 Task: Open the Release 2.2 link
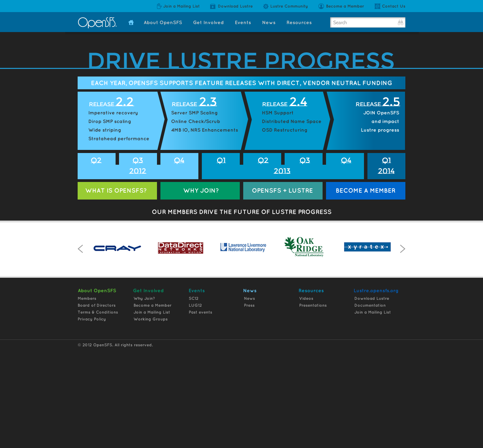click(x=111, y=102)
